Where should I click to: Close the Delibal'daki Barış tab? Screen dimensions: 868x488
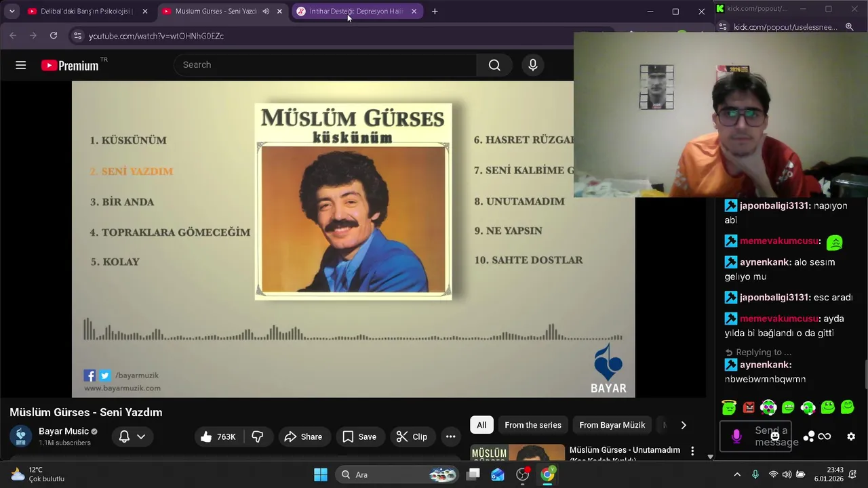(x=144, y=12)
